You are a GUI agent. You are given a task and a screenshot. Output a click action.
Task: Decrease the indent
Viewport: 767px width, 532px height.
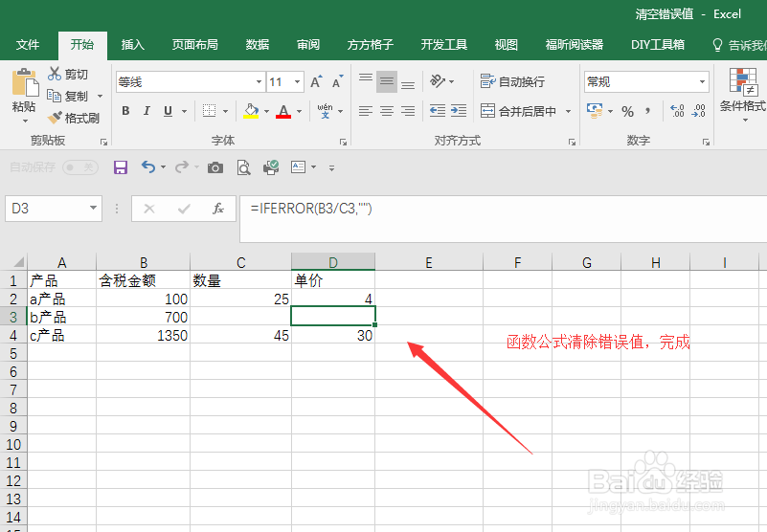(438, 111)
